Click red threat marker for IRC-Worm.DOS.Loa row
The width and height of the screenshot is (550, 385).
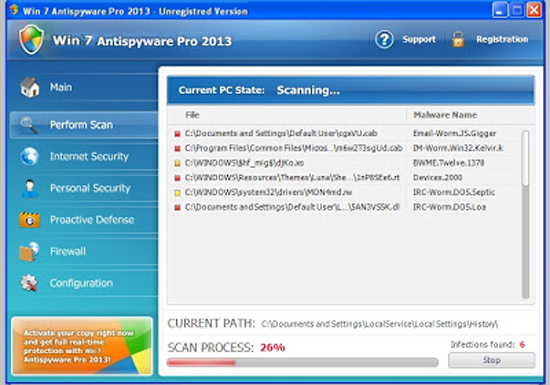click(x=177, y=207)
